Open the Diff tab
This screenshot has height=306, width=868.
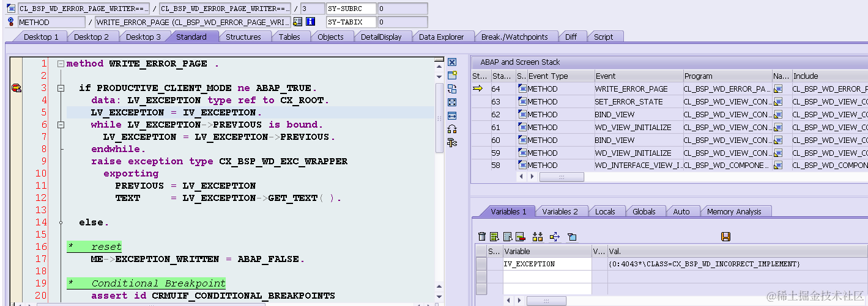[x=571, y=37]
